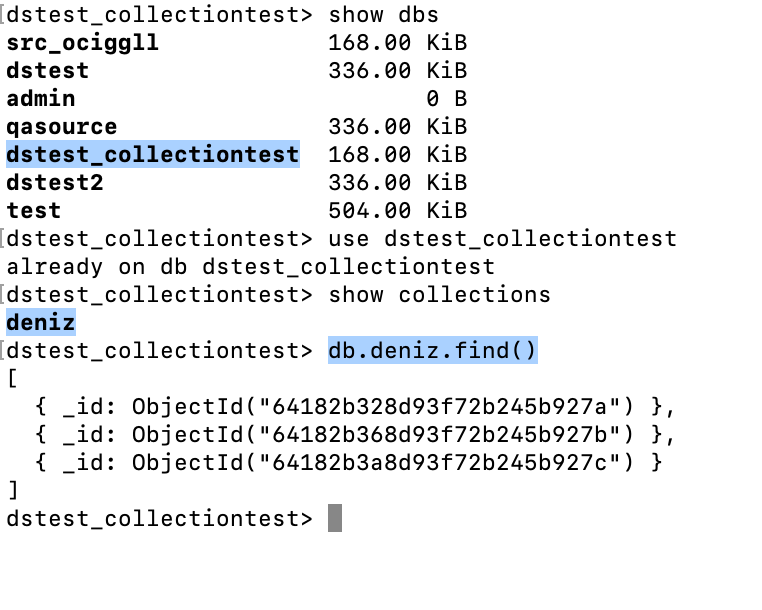
Task: Click the highlighted db.deniz.find() command
Action: [x=432, y=351]
